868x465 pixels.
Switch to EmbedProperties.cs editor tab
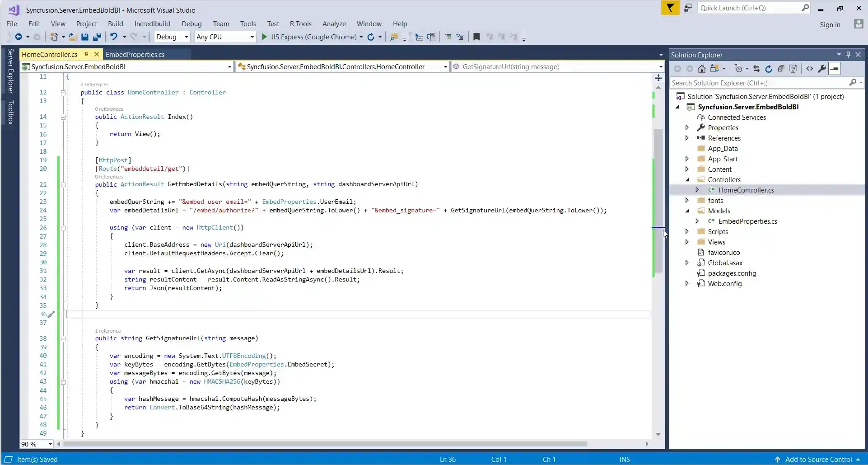(135, 55)
